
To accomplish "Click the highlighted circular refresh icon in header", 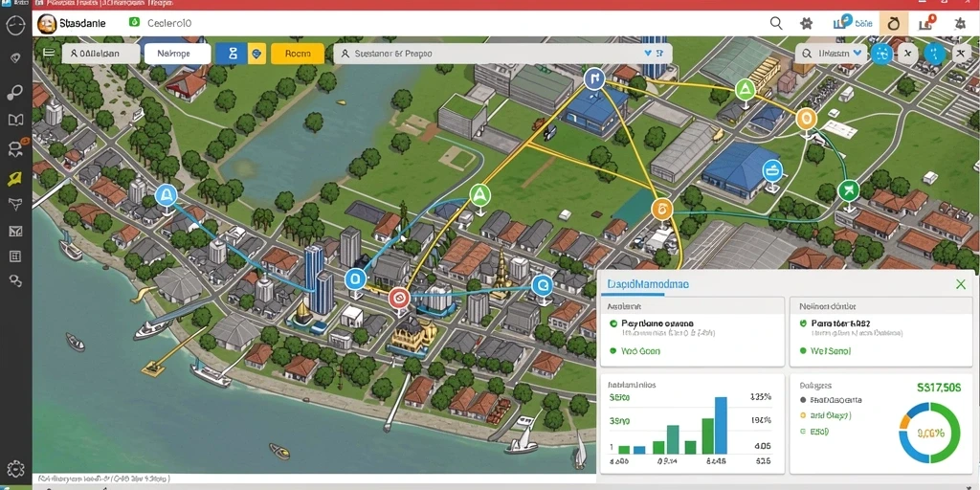I will point(894,24).
